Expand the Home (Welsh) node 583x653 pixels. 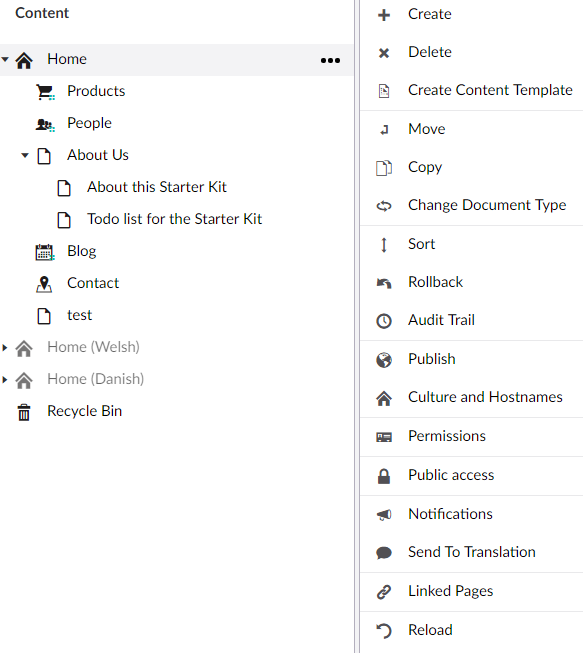coord(5,347)
